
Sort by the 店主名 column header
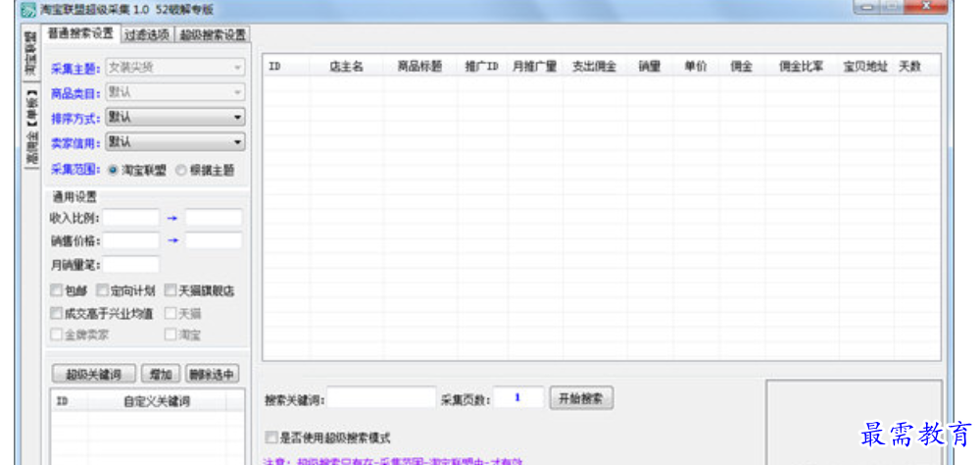pyautogui.click(x=346, y=67)
